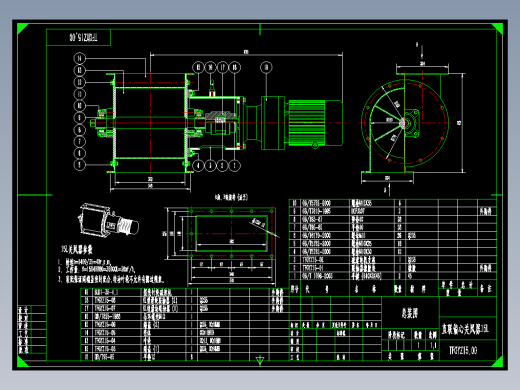Select the finned electric motor in the section view
Image resolution: width=520 pixels, height=390 pixels.
[315, 122]
